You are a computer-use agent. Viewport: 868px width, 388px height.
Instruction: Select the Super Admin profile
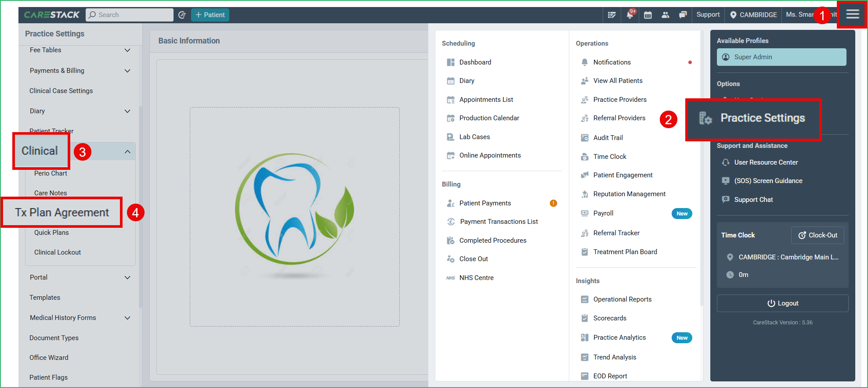coord(781,57)
